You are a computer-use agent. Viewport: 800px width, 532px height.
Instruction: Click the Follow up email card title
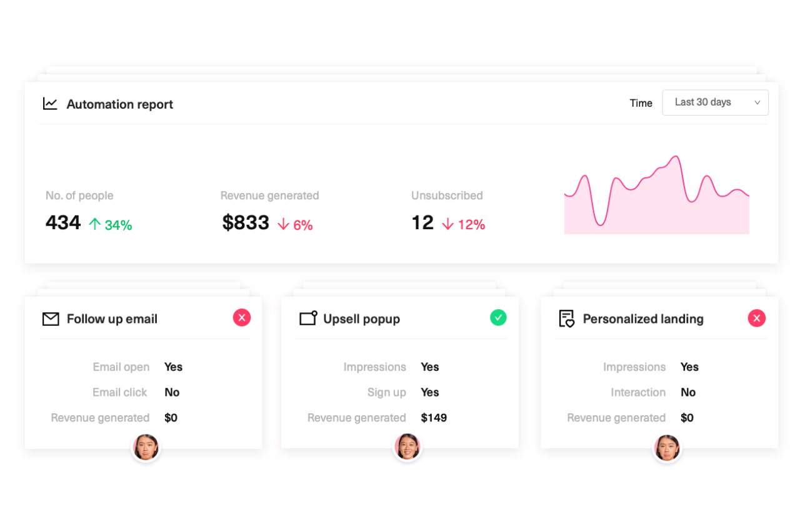click(112, 319)
